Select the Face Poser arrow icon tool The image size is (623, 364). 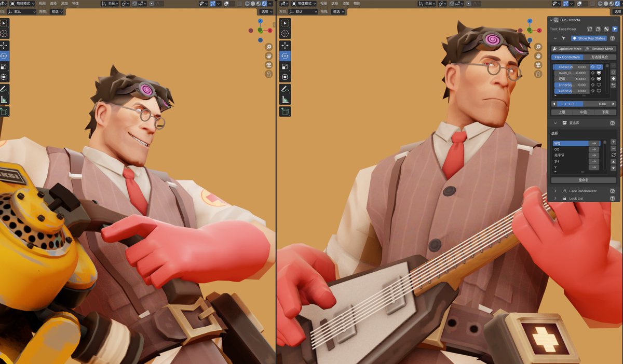tap(615, 29)
